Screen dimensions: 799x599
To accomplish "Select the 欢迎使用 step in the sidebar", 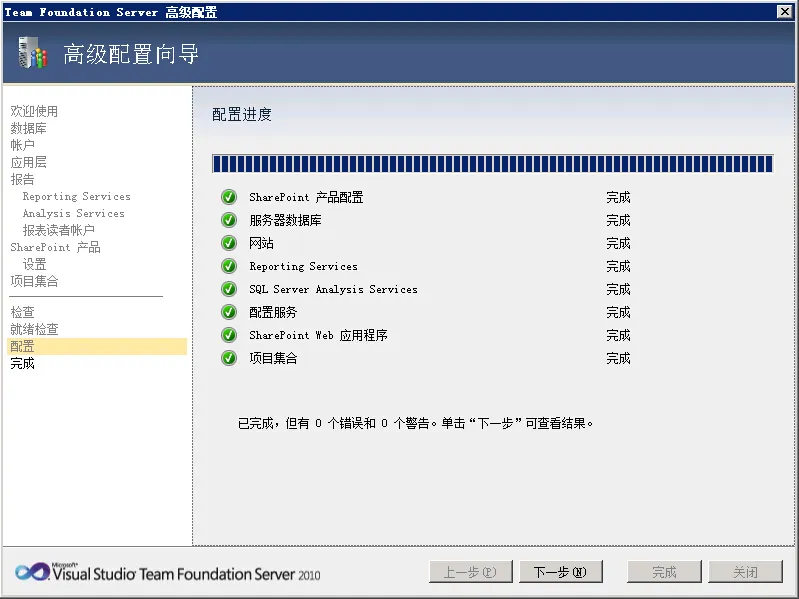I will click(x=34, y=111).
